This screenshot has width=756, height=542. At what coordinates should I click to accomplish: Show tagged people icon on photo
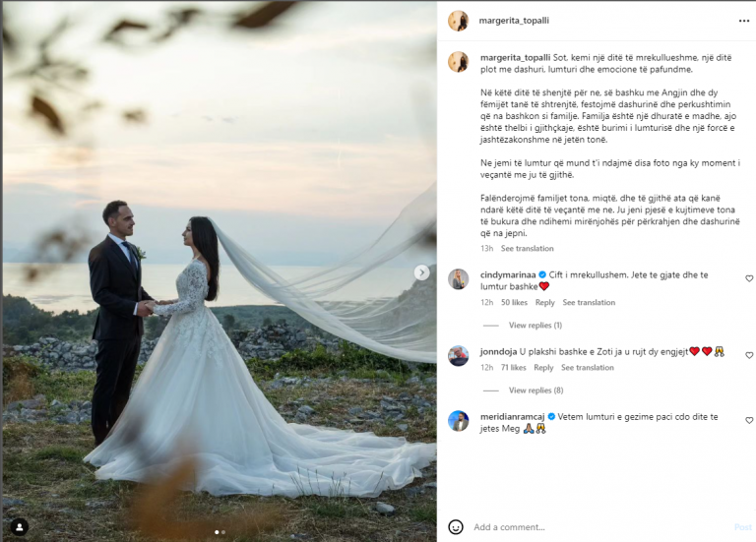[20, 527]
